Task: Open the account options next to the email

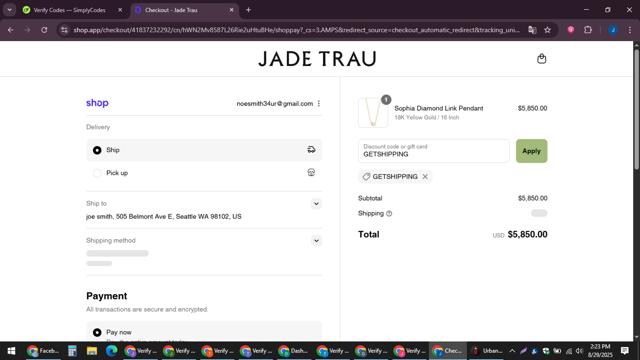Action: tap(319, 104)
